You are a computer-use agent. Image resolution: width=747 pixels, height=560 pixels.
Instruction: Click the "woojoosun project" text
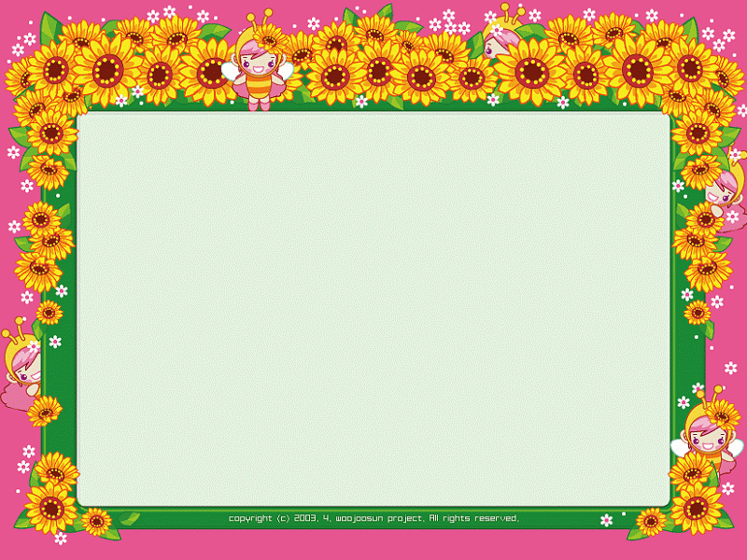click(x=379, y=518)
